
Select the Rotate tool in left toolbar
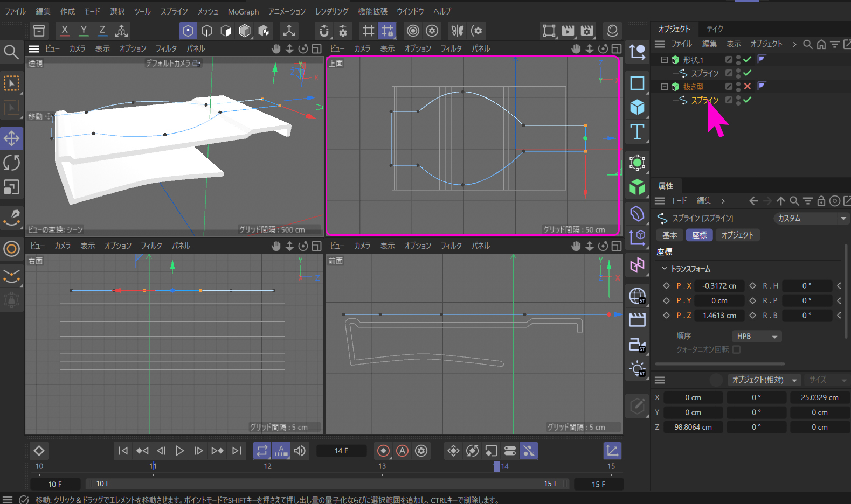click(11, 163)
